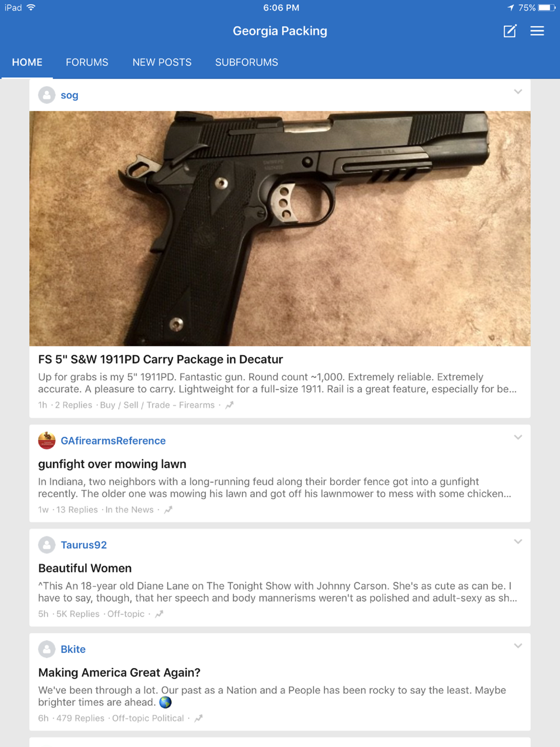560x747 pixels.
Task: Switch to the FORUMS tab
Action: pyautogui.click(x=87, y=62)
